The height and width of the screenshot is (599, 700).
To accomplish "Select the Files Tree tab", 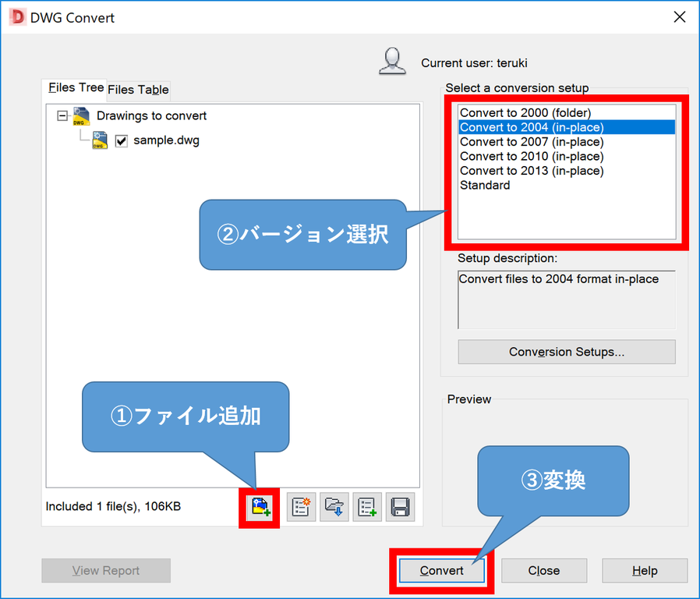I will 76,87.
